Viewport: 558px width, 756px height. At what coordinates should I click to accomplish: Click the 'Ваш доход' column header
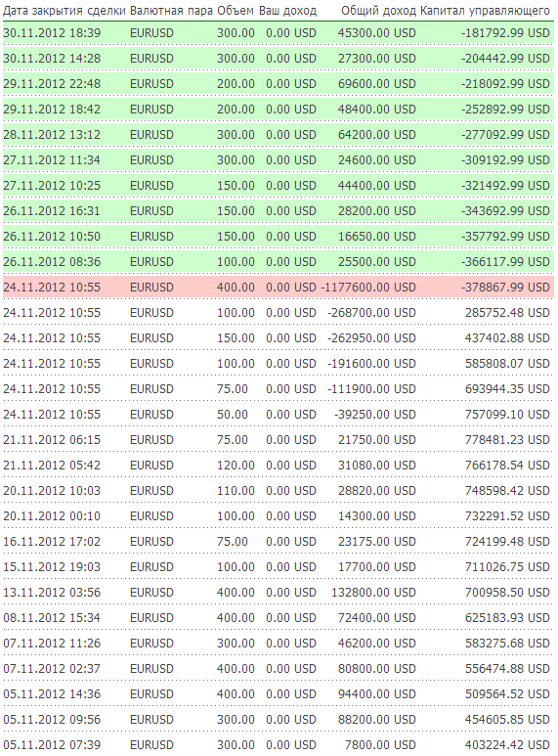(287, 11)
